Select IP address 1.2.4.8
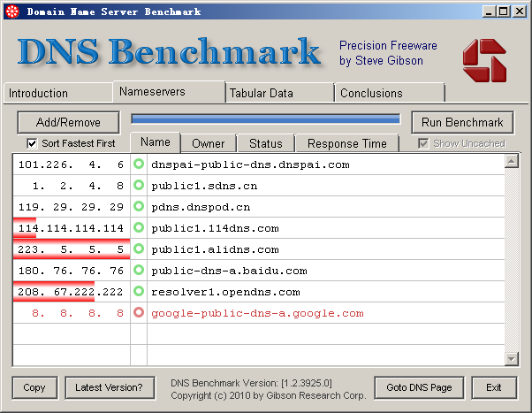Image resolution: width=532 pixels, height=413 pixels. click(78, 186)
